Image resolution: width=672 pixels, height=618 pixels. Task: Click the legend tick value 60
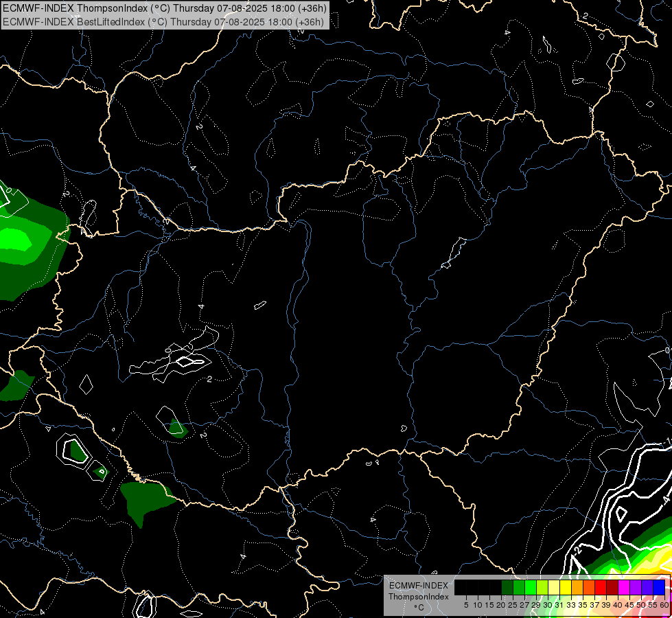tap(664, 605)
